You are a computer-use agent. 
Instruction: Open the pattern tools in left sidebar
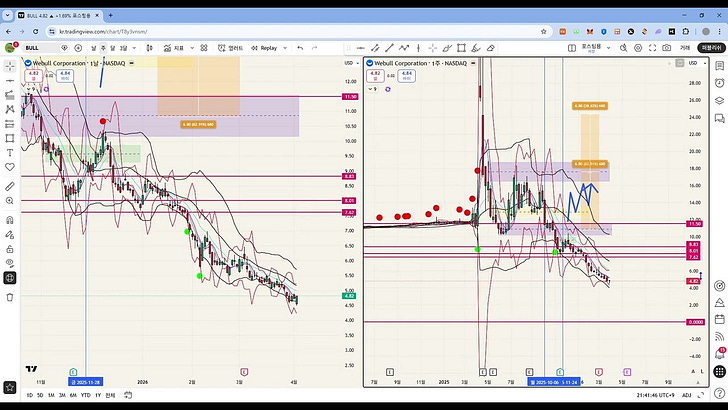click(10, 110)
